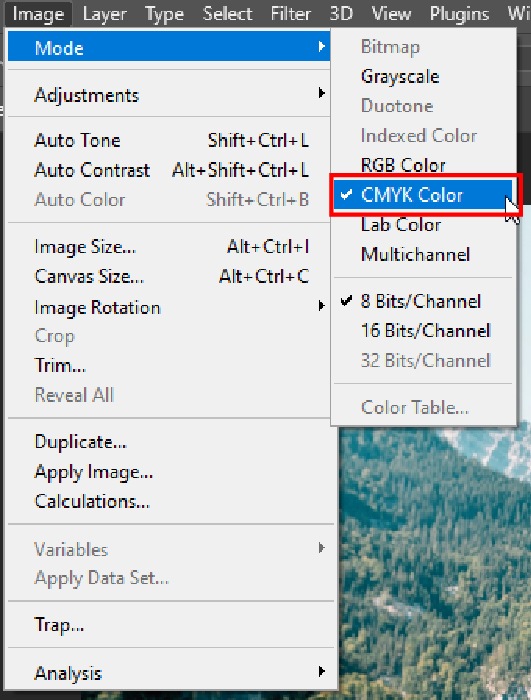Expand the Analysis submenu

169,673
